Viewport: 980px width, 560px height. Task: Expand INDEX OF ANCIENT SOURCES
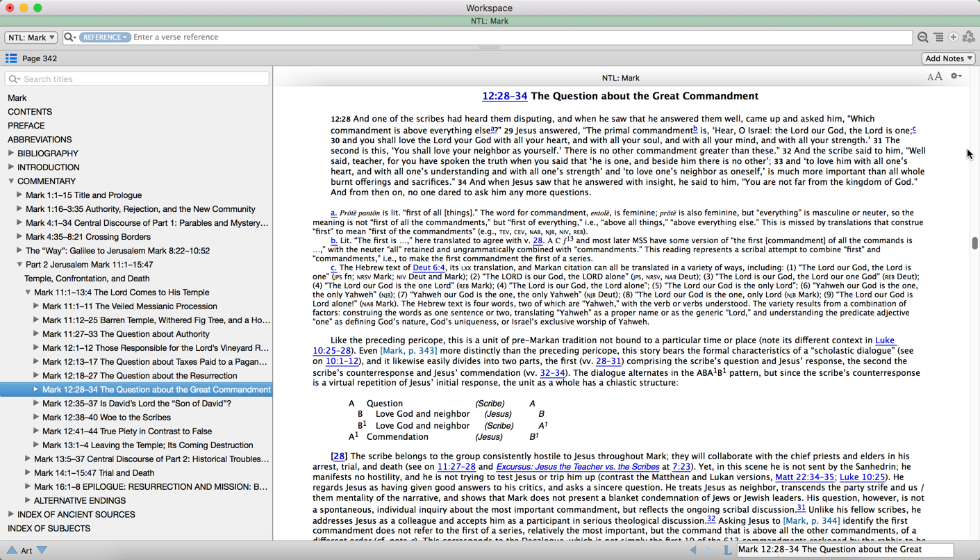click(x=11, y=514)
